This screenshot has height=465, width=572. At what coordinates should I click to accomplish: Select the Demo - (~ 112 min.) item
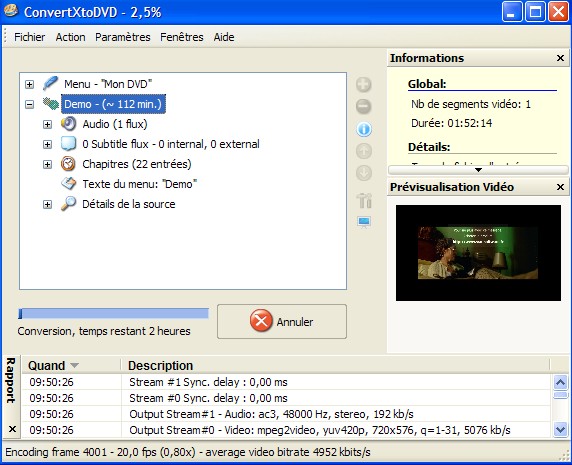[x=113, y=104]
